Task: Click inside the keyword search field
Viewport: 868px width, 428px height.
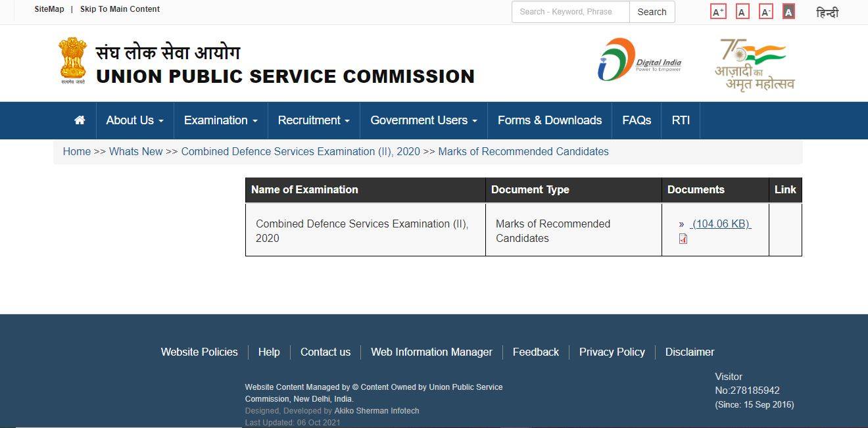Action: click(x=569, y=12)
